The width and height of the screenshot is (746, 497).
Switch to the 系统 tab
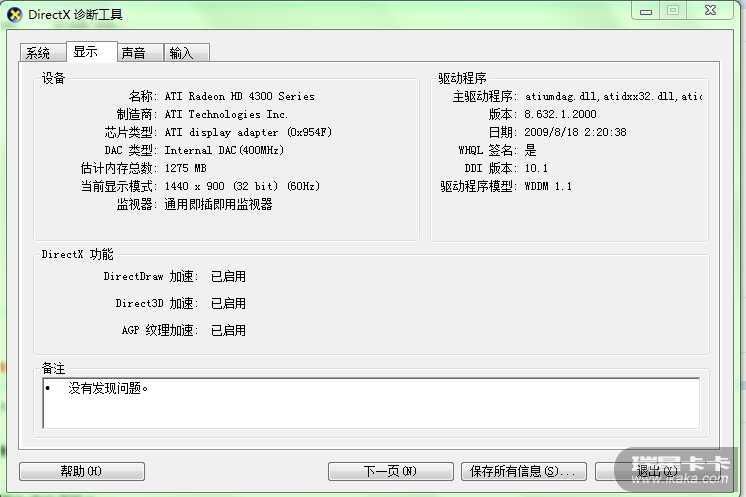point(43,52)
